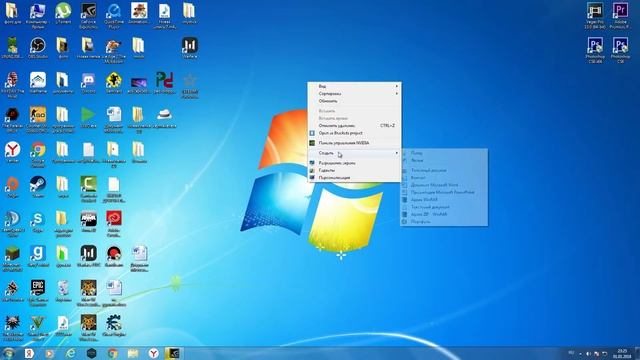Open the media player taskbar icon
The height and width of the screenshot is (360, 640).
click(x=50, y=353)
